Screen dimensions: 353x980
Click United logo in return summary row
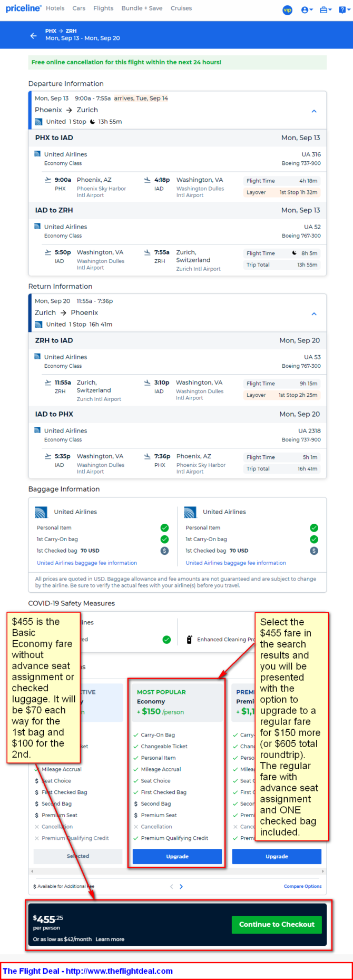tap(38, 325)
